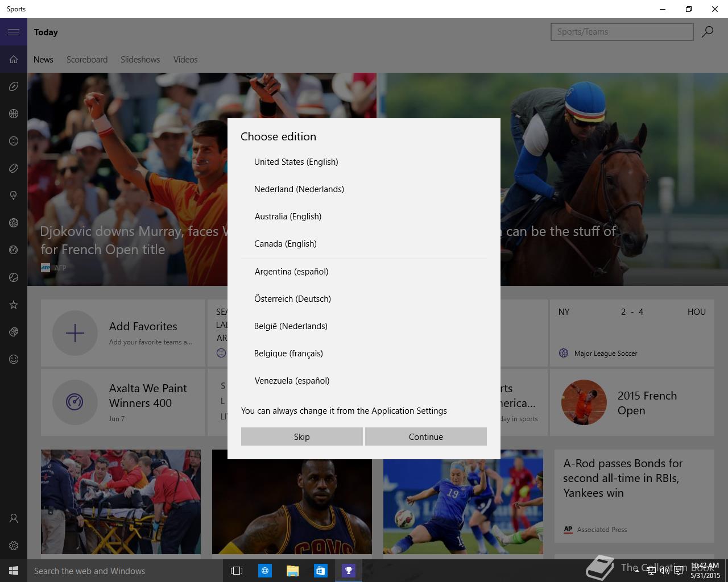The image size is (728, 582).
Task: Choose Australia (English) edition
Action: click(x=364, y=217)
